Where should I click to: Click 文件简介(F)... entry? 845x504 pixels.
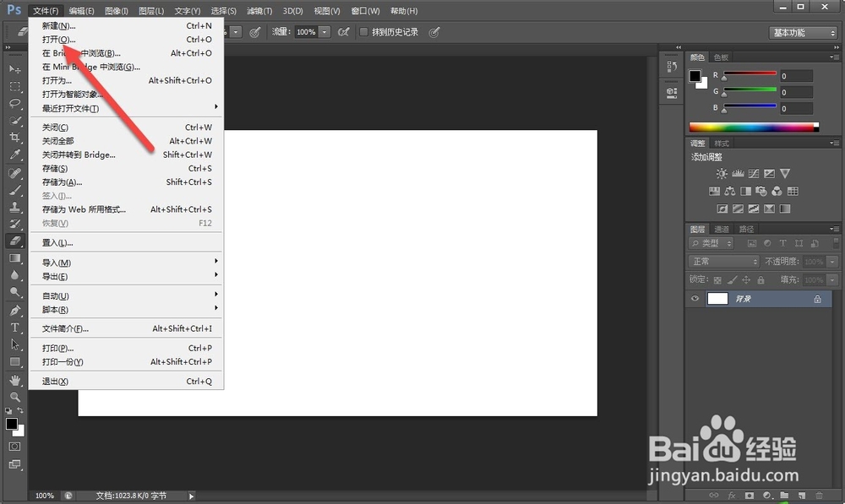click(127, 328)
